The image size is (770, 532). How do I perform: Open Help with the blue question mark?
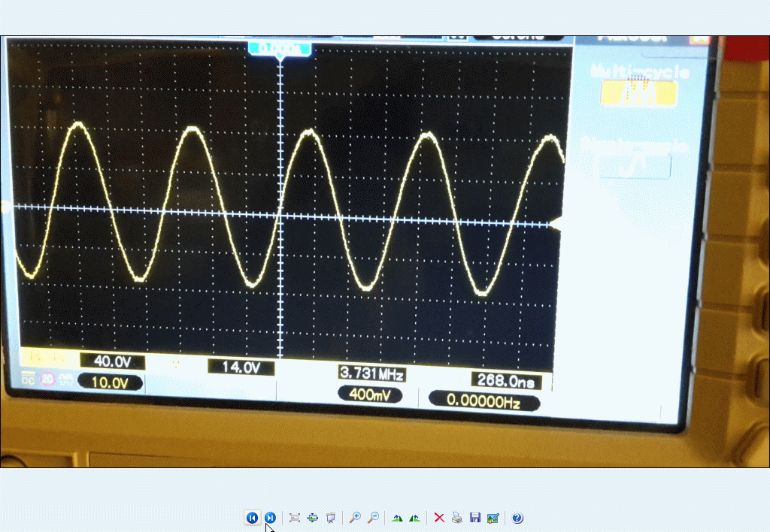[517, 518]
